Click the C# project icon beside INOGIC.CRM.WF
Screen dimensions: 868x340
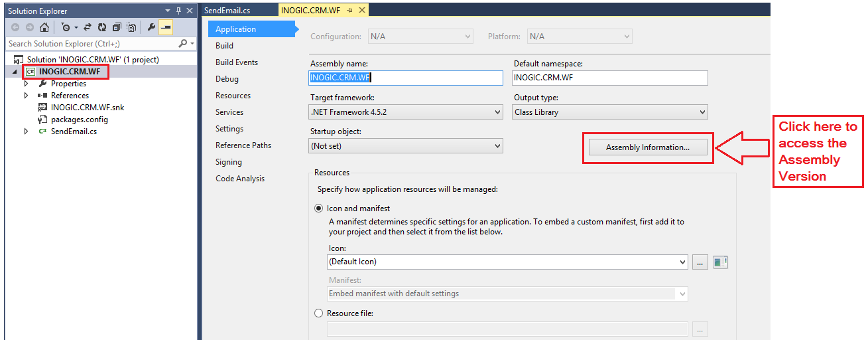(31, 72)
